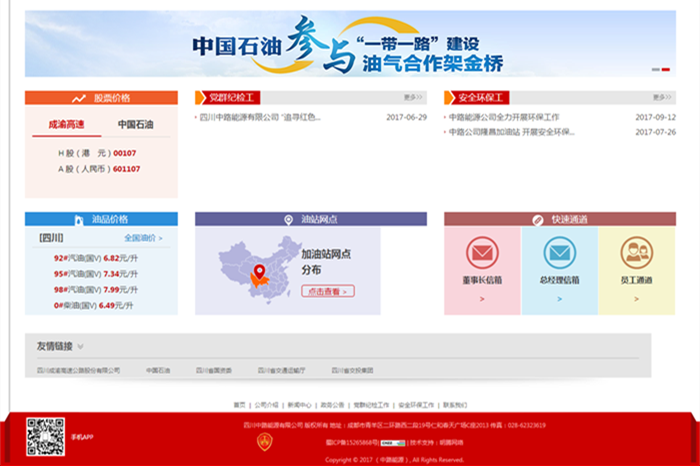Open 四川省国资委 friendly link
Viewport: 700px width, 466px height.
click(x=214, y=370)
